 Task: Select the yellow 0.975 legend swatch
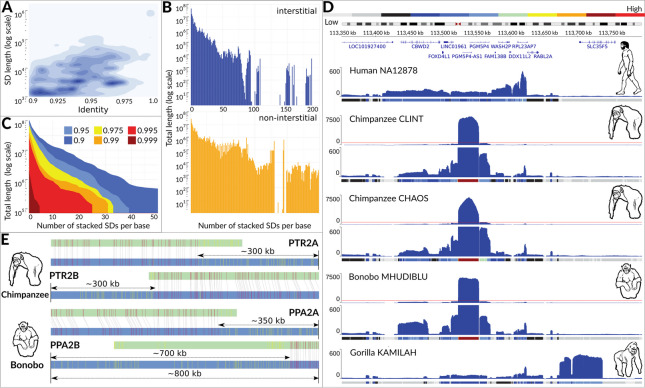(x=97, y=130)
